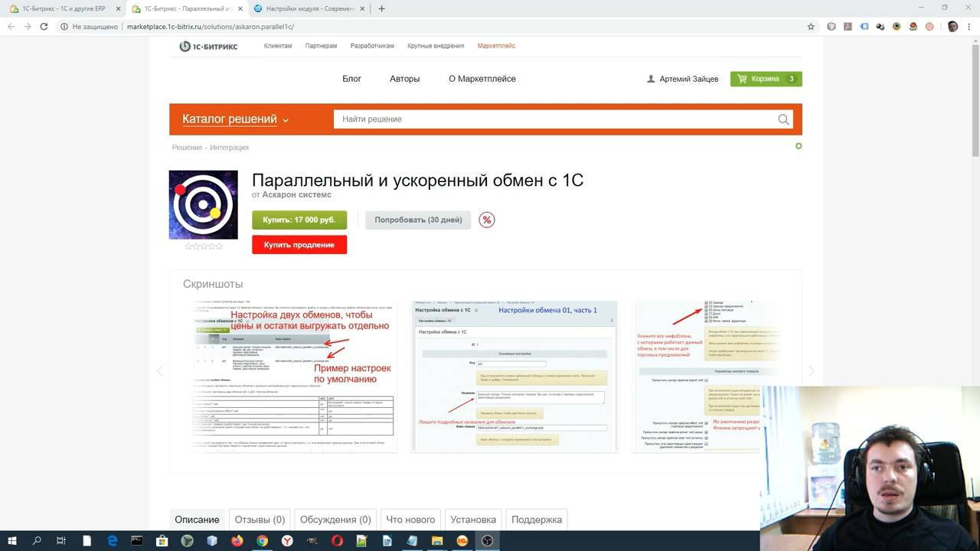Viewport: 980px width, 551px height.
Task: Open the О Маркетплейсе link
Action: [482, 79]
